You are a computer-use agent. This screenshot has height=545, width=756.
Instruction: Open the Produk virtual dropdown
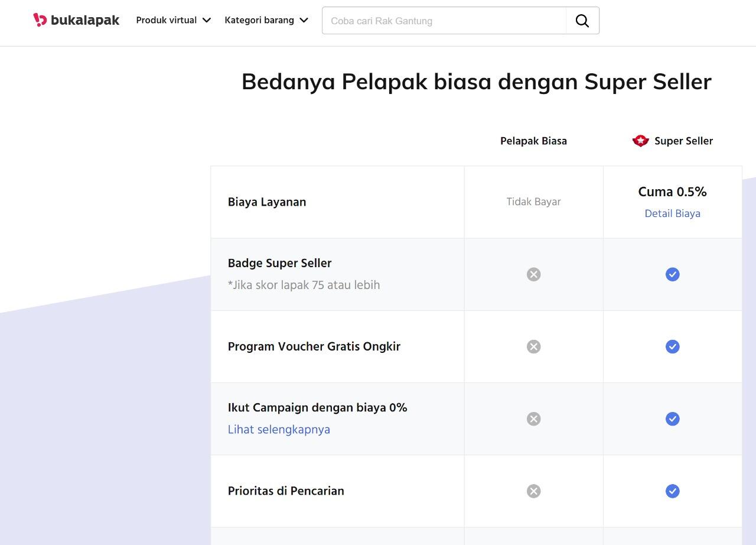(x=174, y=20)
